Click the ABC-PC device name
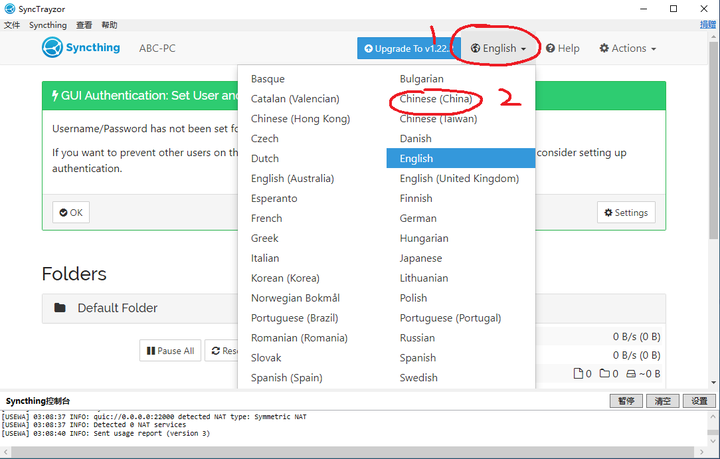 click(157, 48)
